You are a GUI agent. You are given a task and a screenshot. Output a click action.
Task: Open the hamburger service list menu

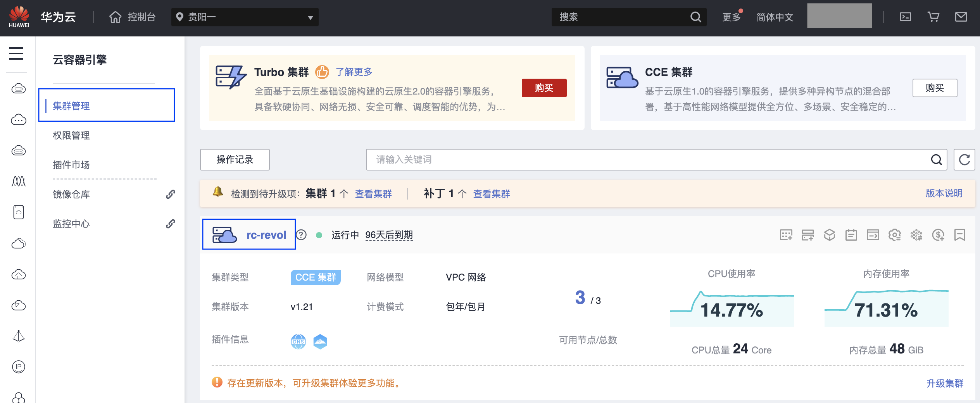[x=16, y=53]
